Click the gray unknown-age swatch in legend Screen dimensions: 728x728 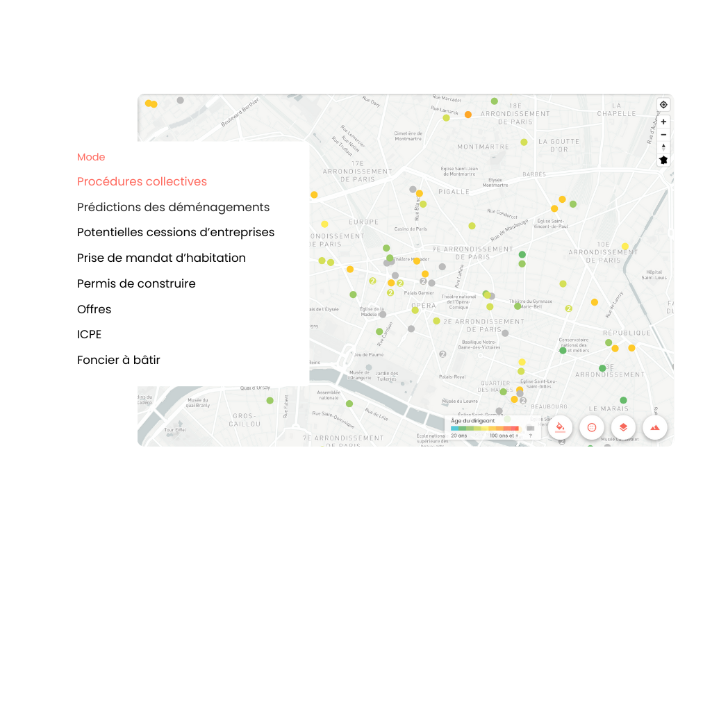click(x=530, y=429)
